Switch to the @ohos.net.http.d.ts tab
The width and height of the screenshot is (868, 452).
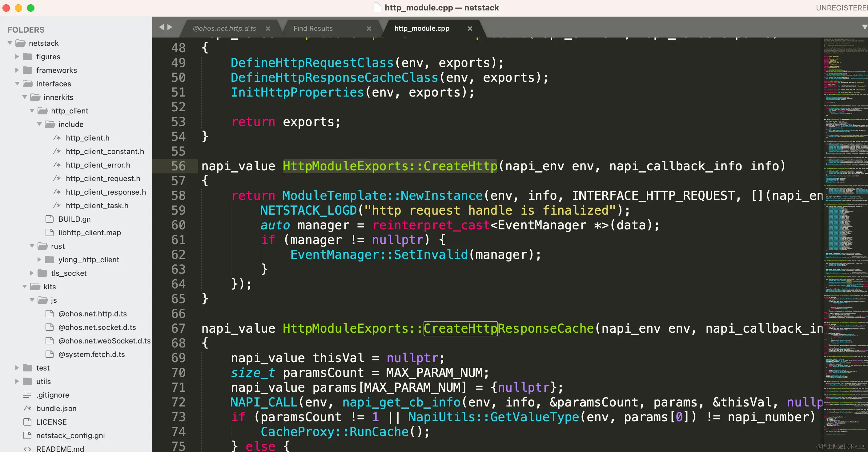click(224, 28)
